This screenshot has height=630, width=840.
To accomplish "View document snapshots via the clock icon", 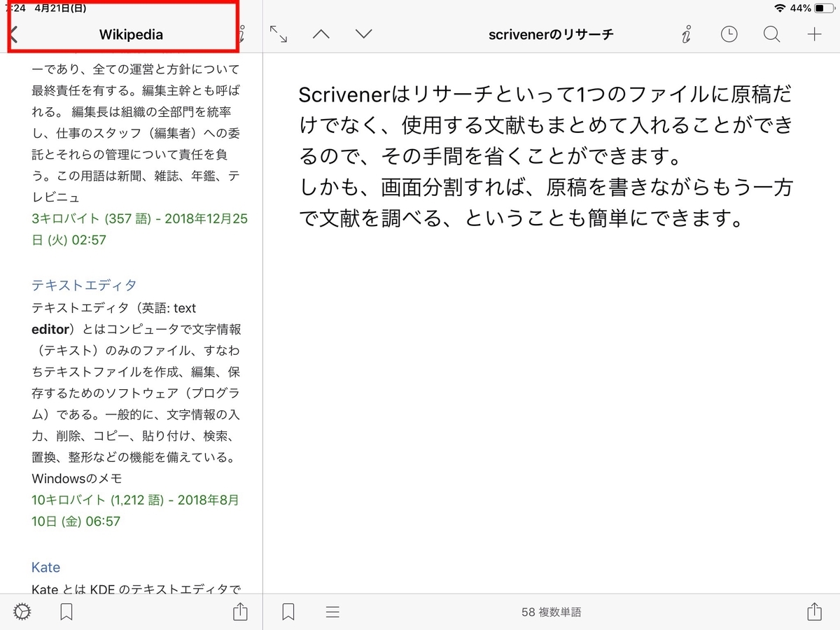I will coord(729,34).
